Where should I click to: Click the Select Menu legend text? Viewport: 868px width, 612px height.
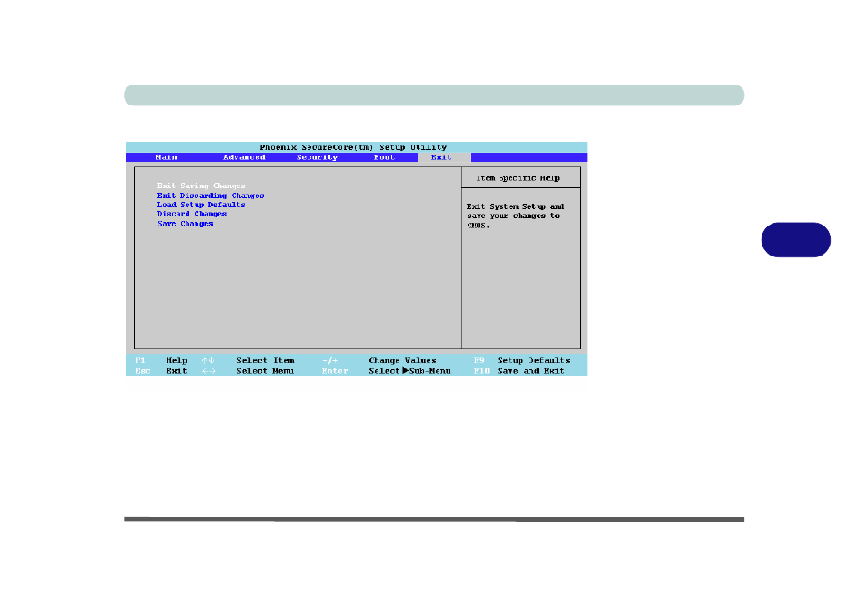pyautogui.click(x=265, y=371)
